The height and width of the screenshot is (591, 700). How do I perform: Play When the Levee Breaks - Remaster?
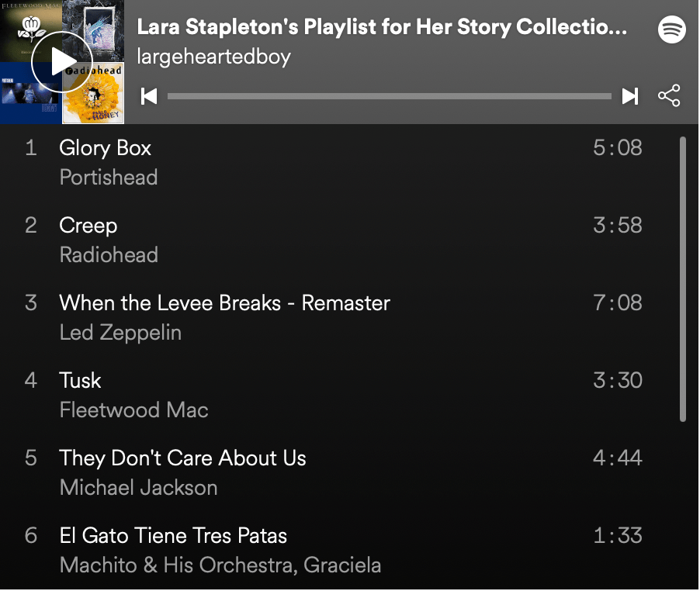coord(224,303)
